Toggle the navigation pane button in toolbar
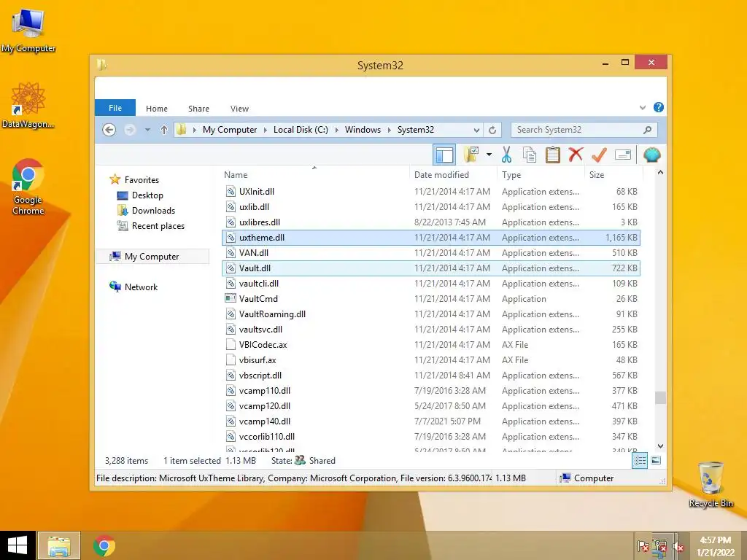This screenshot has width=747, height=560. [x=444, y=155]
